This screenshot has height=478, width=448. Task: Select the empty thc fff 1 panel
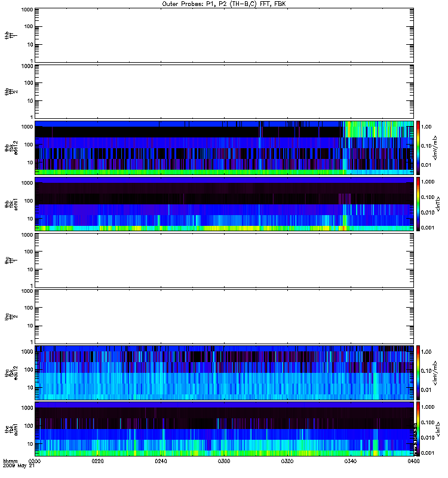(224, 261)
